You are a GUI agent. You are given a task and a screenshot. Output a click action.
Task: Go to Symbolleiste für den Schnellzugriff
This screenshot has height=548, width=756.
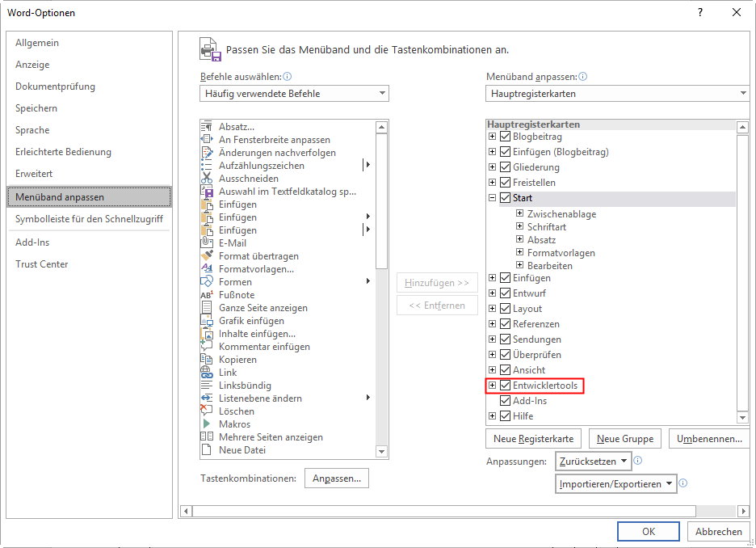[89, 219]
